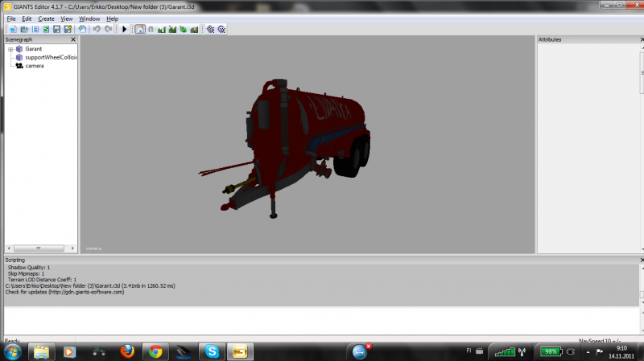Image resolution: width=644 pixels, height=361 pixels.
Task: Toggle the gray arch-shaped toolbar icon
Action: coord(151,29)
